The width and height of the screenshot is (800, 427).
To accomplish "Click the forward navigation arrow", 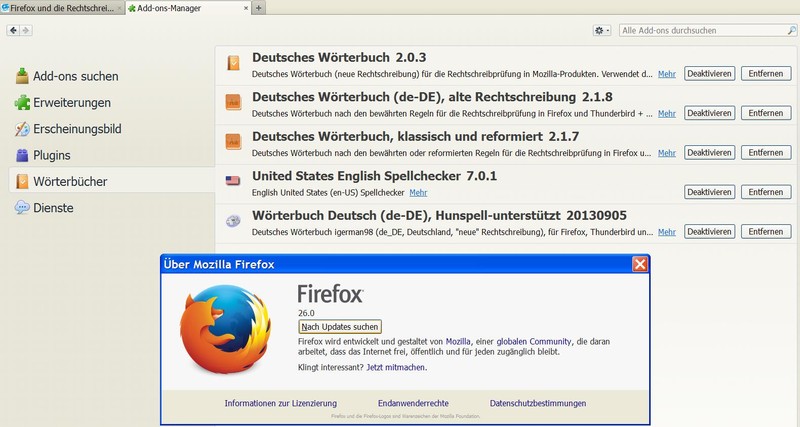I will click(x=25, y=31).
